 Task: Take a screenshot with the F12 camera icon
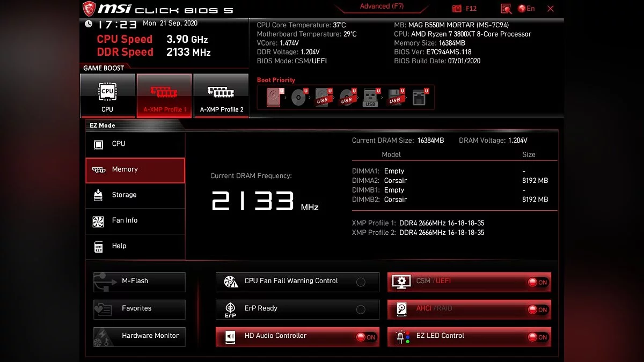pyautogui.click(x=457, y=9)
